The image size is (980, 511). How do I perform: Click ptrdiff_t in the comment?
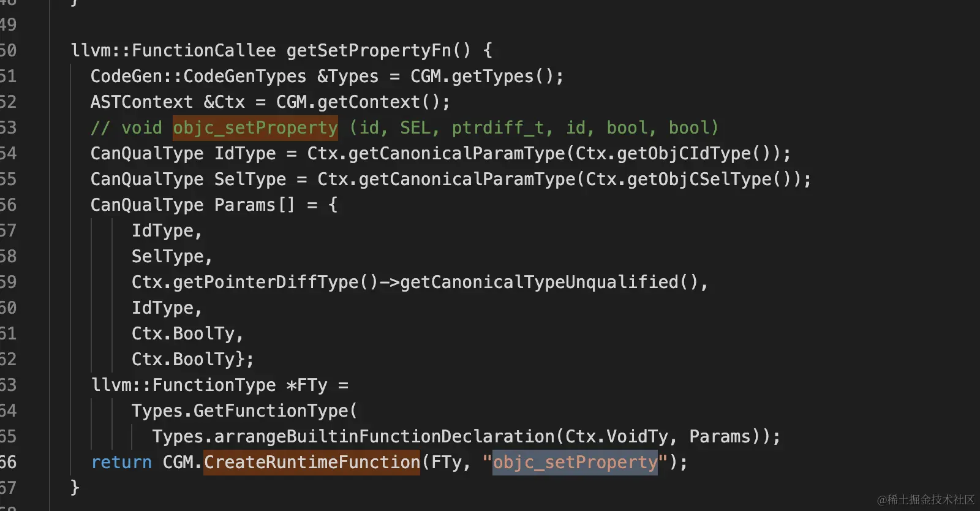497,127
